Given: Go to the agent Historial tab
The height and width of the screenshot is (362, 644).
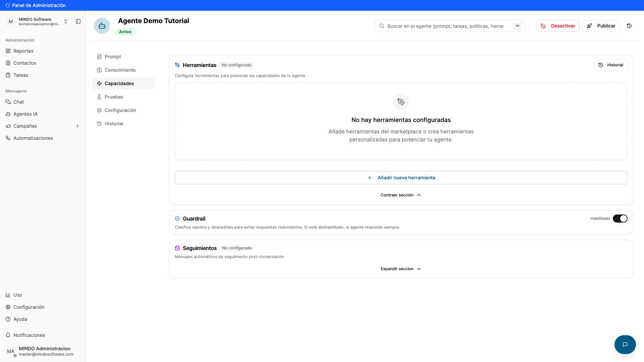Looking at the screenshot, I should 123,124.
